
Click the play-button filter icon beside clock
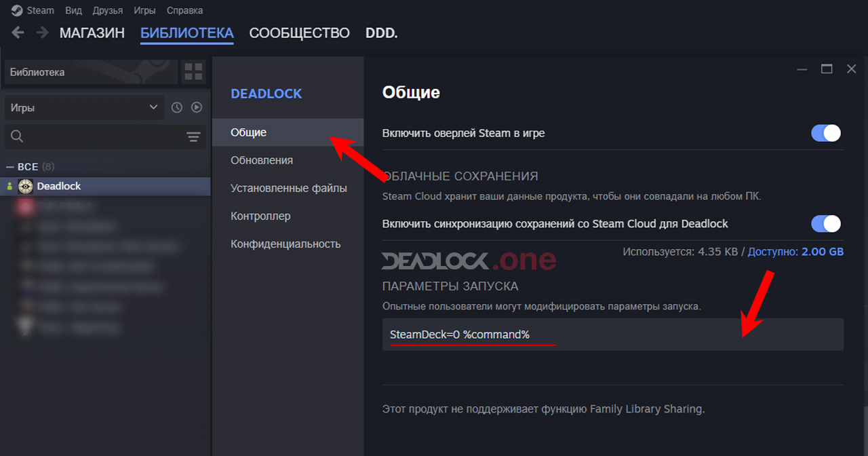click(x=197, y=107)
